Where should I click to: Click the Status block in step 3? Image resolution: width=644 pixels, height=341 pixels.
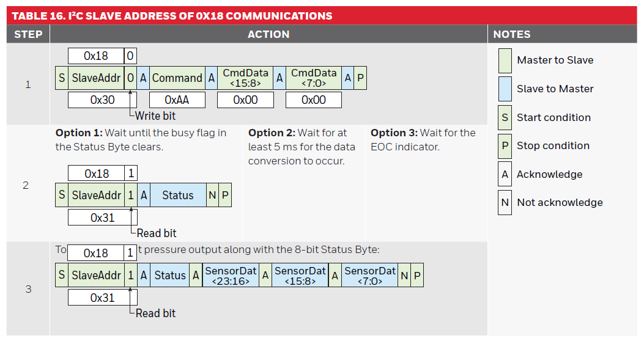170,276
